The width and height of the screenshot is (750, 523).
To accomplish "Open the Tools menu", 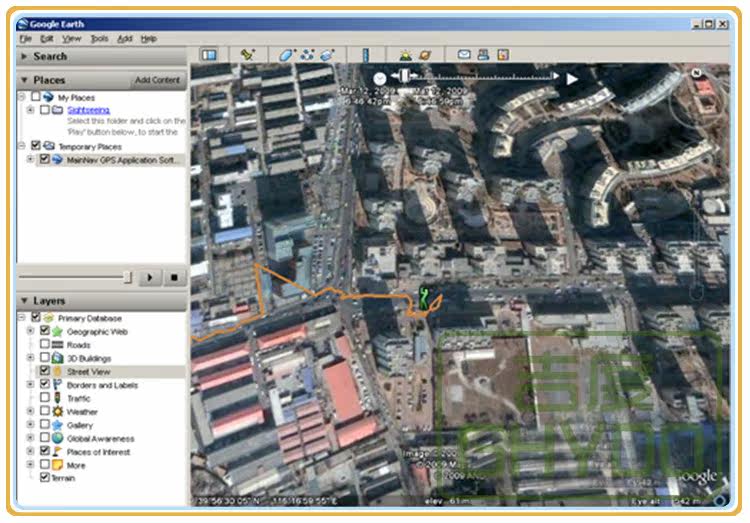I will [99, 39].
